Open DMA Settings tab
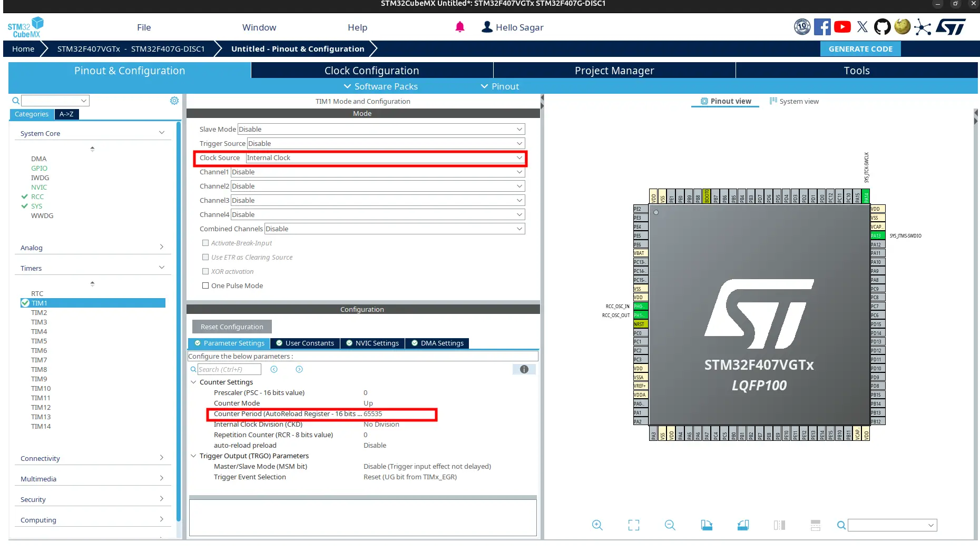Viewport: 980px width, 552px height. coord(437,343)
